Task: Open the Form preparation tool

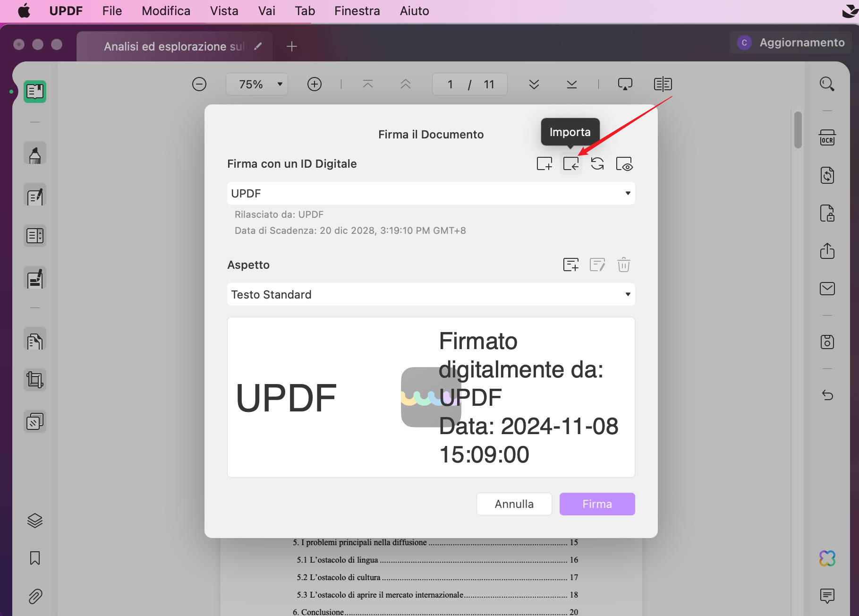Action: click(35, 235)
